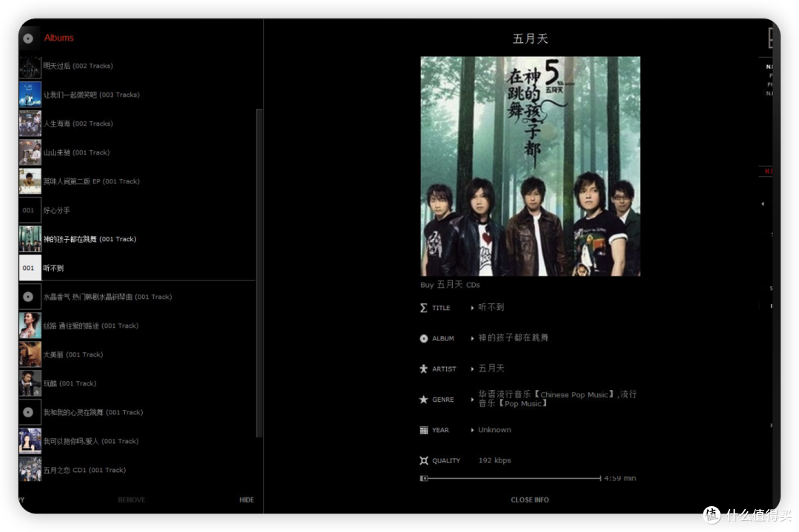Viewport: 799px width, 532px height.
Task: Expand the YEAR field arrow
Action: [472, 430]
